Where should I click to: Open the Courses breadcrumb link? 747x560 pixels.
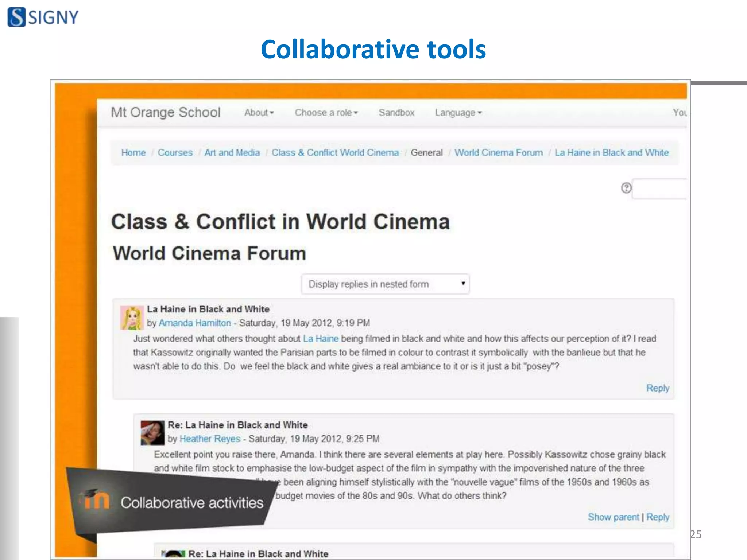point(175,152)
